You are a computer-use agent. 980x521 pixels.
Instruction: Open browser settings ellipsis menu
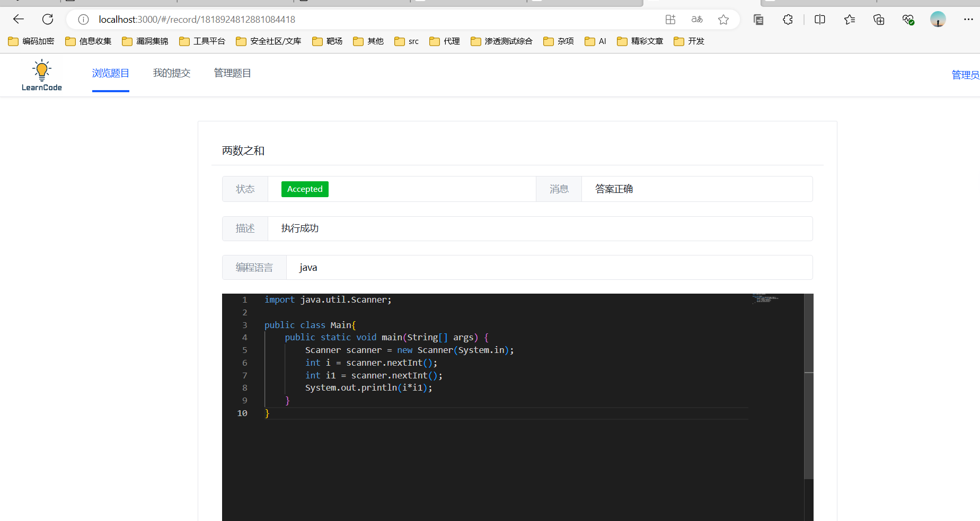968,20
